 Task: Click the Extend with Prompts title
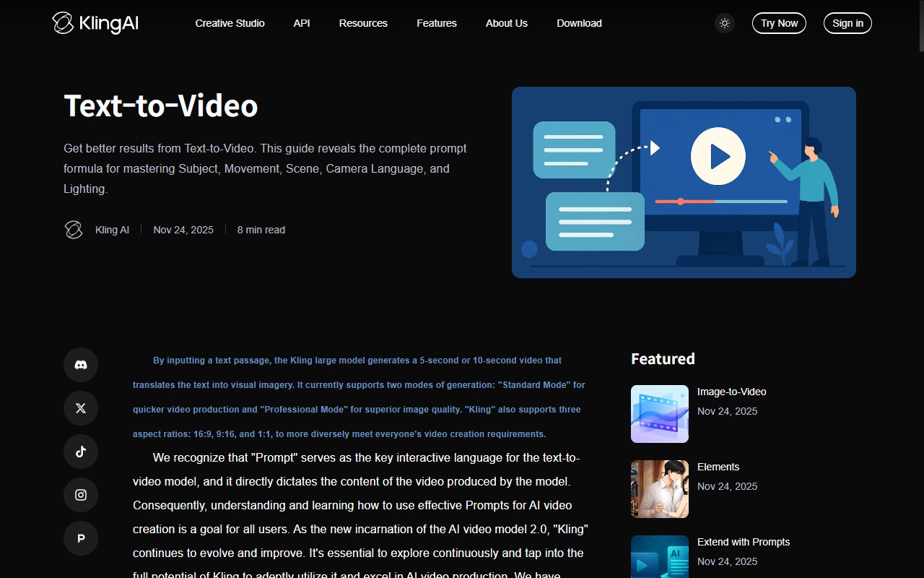(x=744, y=542)
